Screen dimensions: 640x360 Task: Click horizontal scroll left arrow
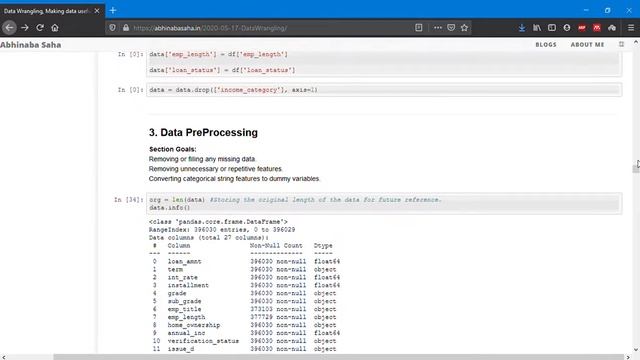(x=3, y=357)
